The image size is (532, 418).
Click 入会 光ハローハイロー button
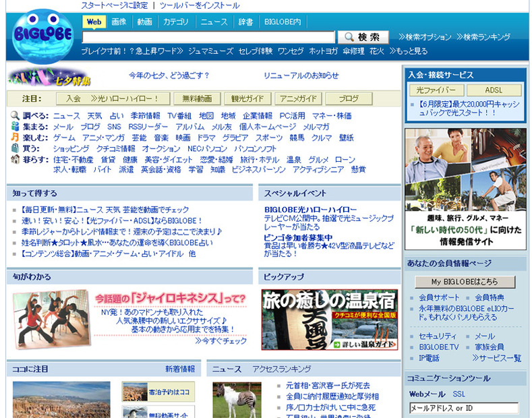[x=113, y=98]
